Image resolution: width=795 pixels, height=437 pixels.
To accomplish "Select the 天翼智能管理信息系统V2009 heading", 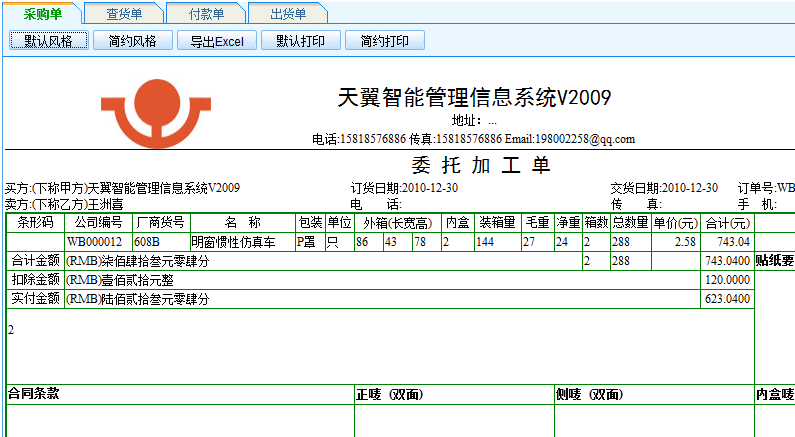I will 474,97.
